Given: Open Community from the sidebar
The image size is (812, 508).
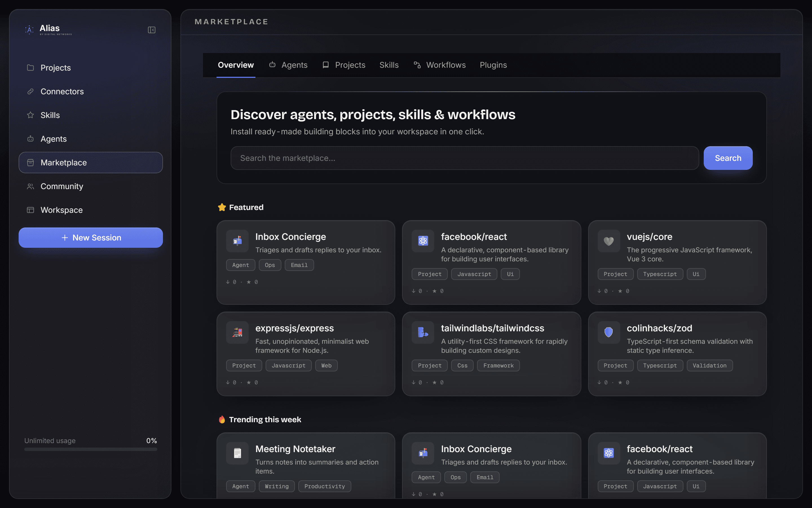Looking at the screenshot, I should [x=91, y=186].
